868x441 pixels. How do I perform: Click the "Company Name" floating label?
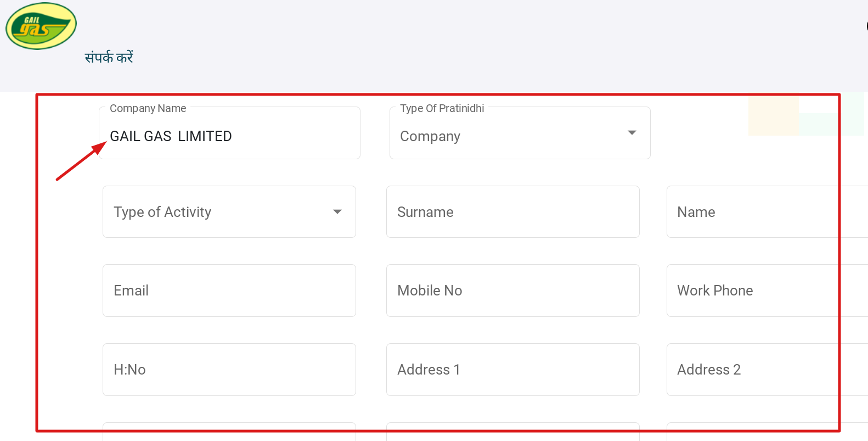coord(148,108)
